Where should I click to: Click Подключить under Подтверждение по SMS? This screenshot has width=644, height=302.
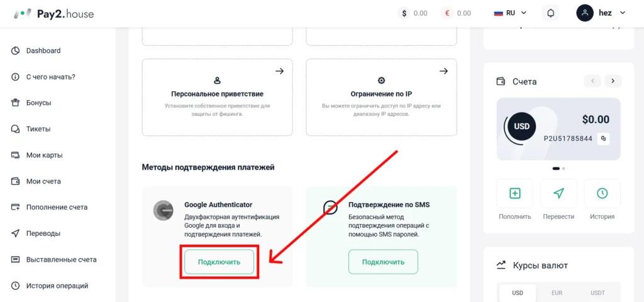tap(383, 262)
